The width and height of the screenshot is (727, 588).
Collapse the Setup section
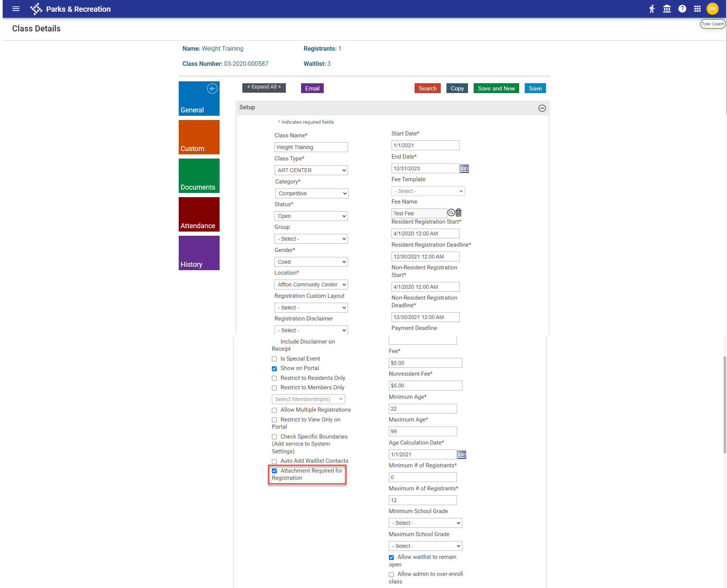point(542,108)
